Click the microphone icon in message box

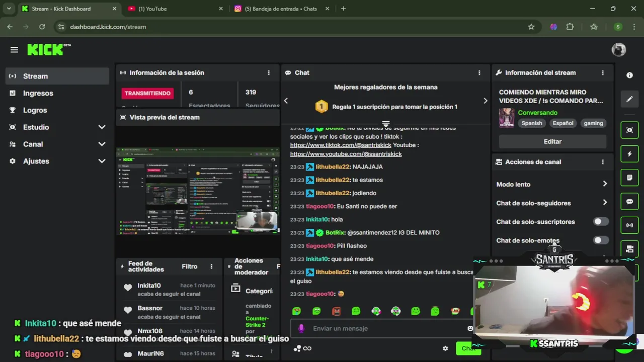[301, 328]
